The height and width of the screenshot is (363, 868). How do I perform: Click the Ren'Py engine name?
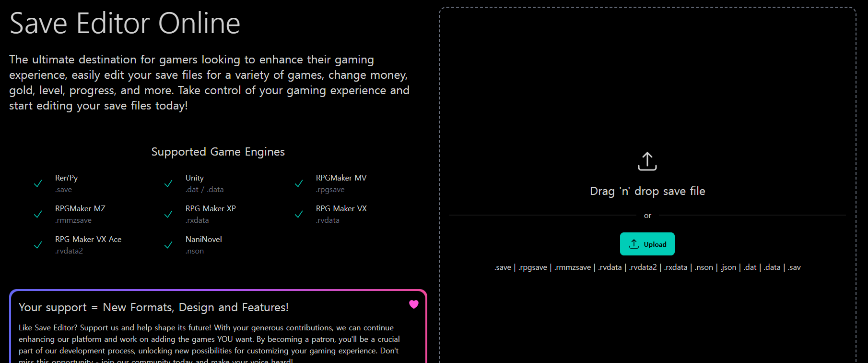(66, 178)
